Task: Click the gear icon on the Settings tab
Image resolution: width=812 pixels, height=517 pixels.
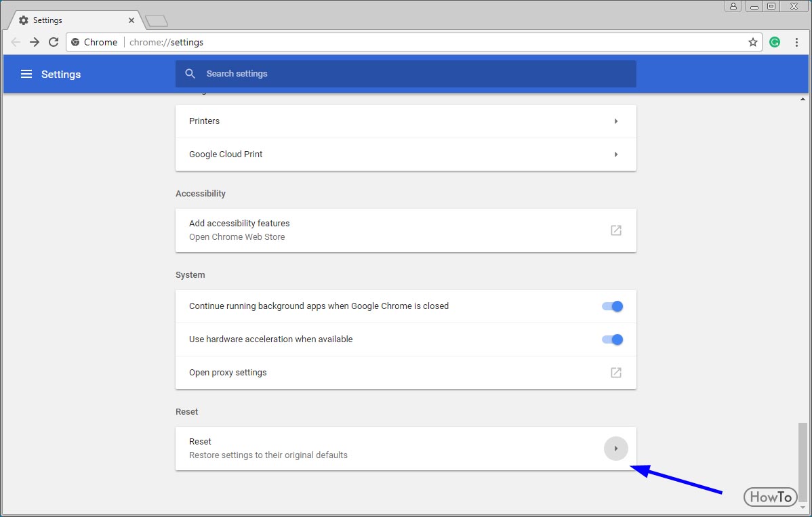Action: point(23,20)
